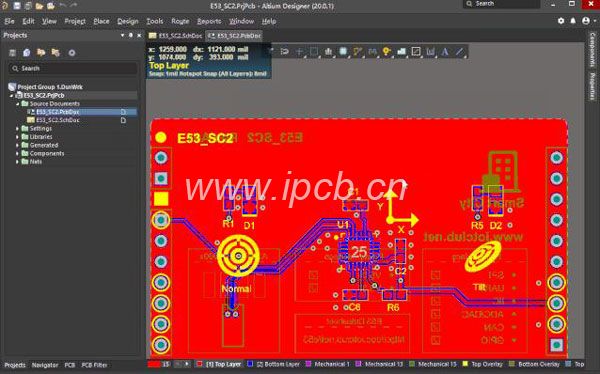
Task: Click the compile document icon in Projects panel
Action: point(26,53)
